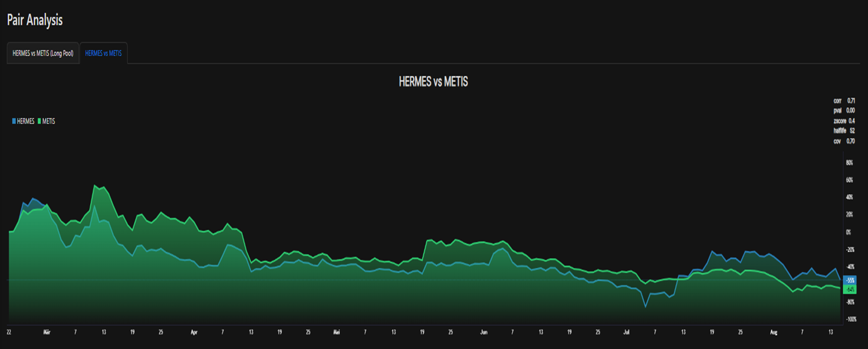This screenshot has width=868, height=349.
Task: Click the Jul label on time axis
Action: click(x=626, y=333)
